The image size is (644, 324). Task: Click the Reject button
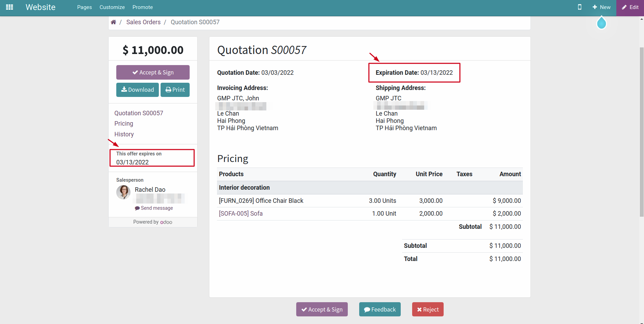[428, 309]
